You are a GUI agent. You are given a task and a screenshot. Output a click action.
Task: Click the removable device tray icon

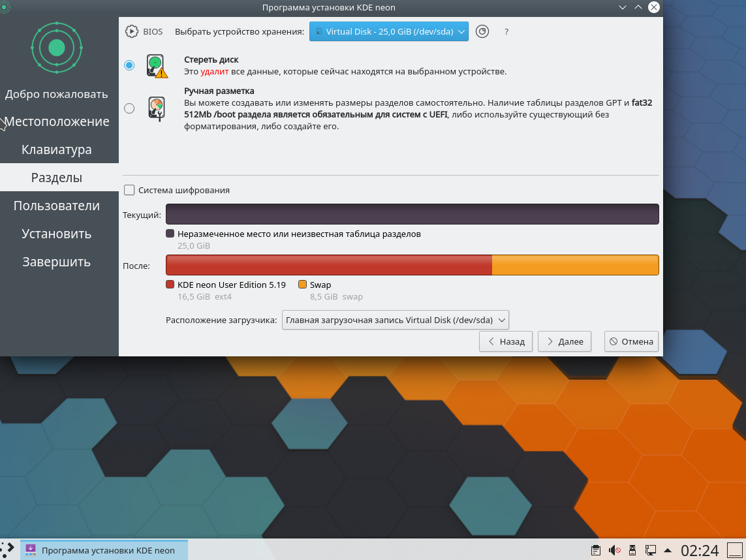632,550
